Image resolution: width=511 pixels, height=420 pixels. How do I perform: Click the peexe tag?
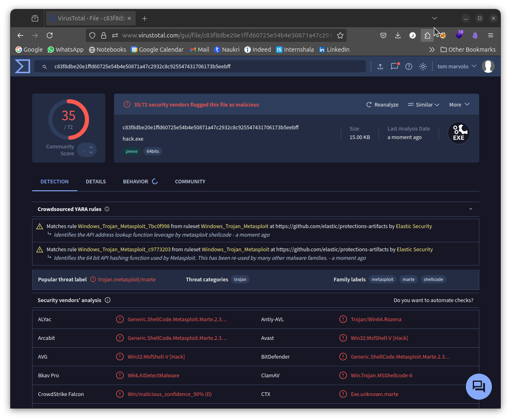point(132,151)
